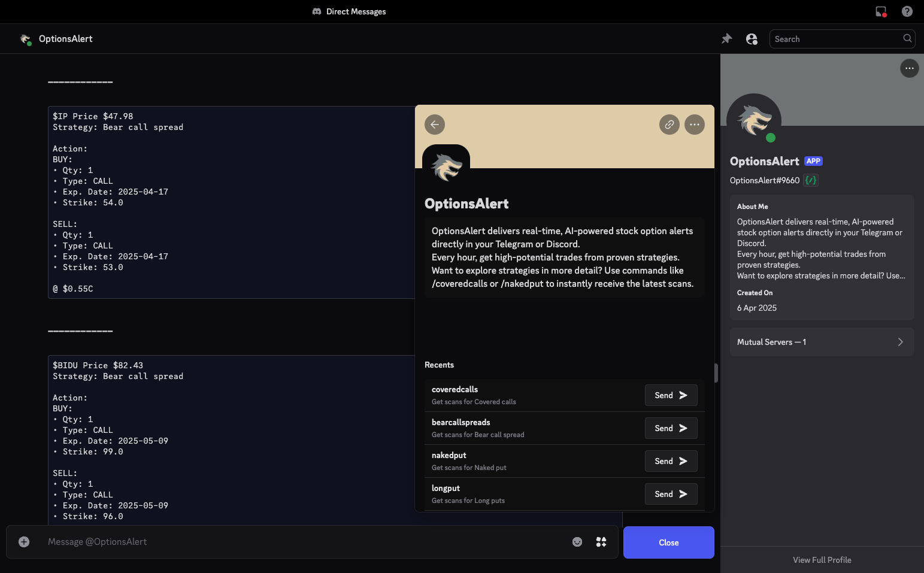Click OptionsAlert name in chat header
This screenshot has height=573, width=924.
coord(66,39)
